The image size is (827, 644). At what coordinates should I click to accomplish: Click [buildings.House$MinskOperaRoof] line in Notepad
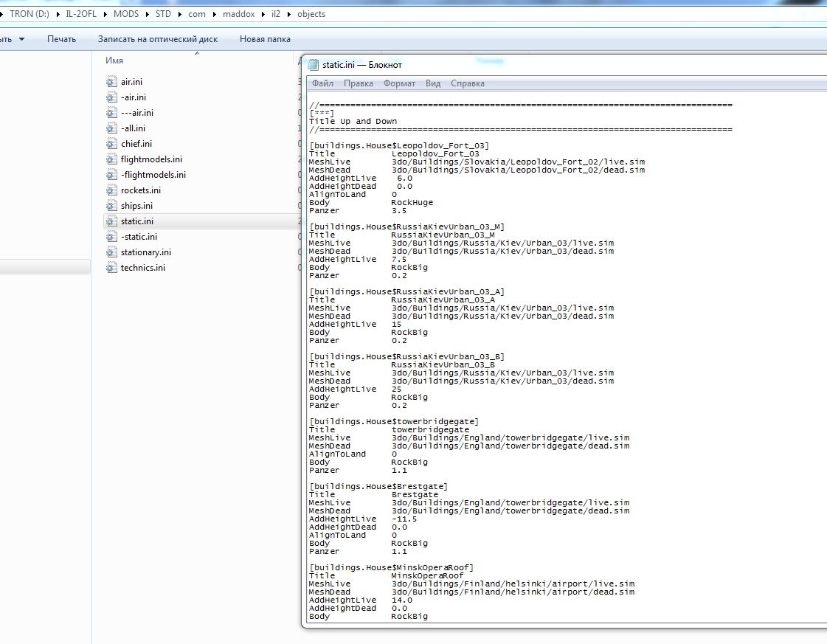click(x=391, y=567)
